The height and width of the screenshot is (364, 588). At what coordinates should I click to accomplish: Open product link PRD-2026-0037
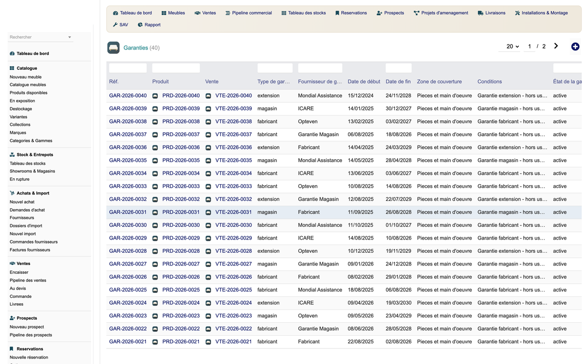[x=181, y=134]
